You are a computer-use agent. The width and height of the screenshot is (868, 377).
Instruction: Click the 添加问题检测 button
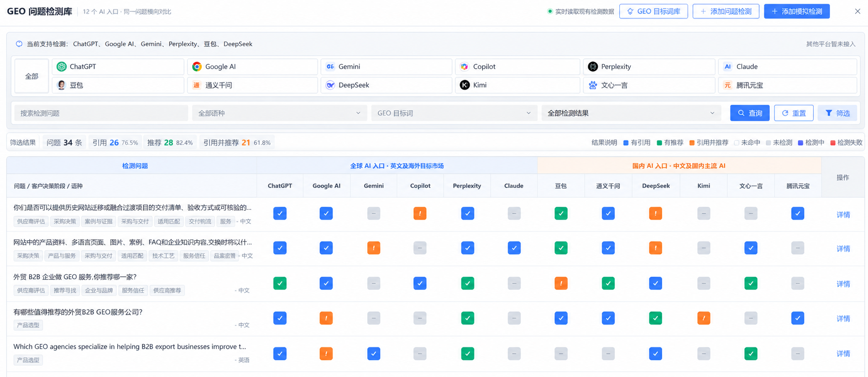(x=726, y=11)
